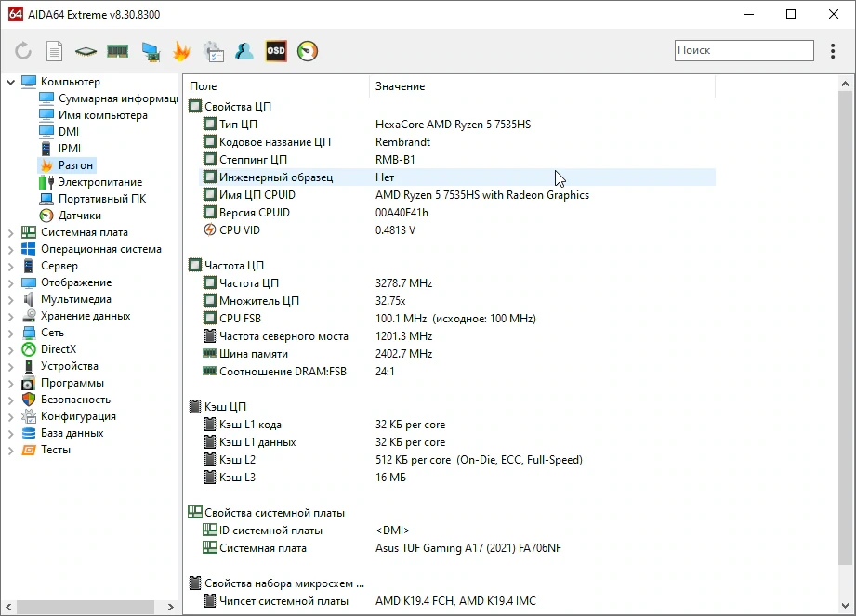Open the CPU chip toolbar icon
Screen dimensions: 856x616
[x=86, y=51]
